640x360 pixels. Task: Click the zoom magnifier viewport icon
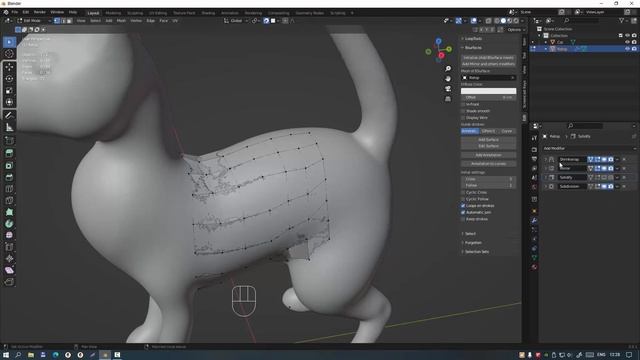448,69
